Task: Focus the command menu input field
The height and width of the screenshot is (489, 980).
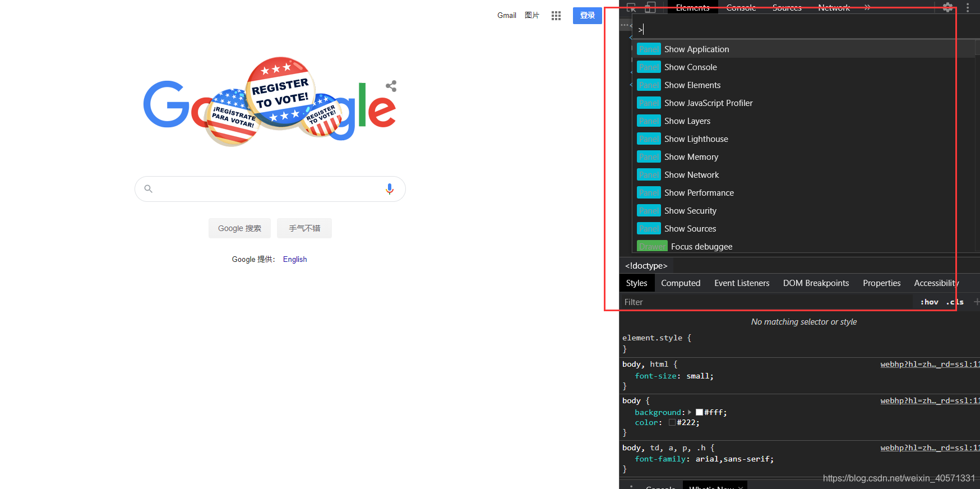Action: pos(805,29)
